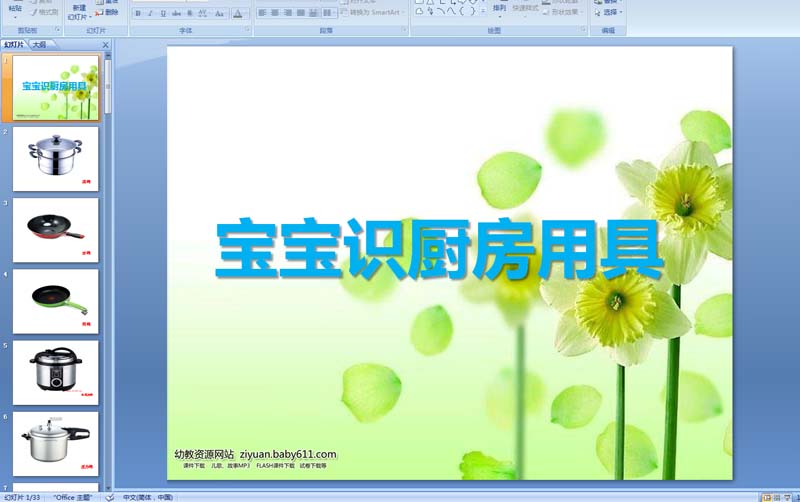Toggle text shadow (S) icon

[x=190, y=14]
